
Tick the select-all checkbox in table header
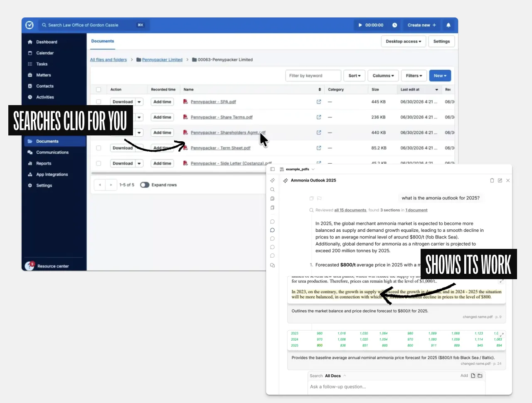[99, 89]
